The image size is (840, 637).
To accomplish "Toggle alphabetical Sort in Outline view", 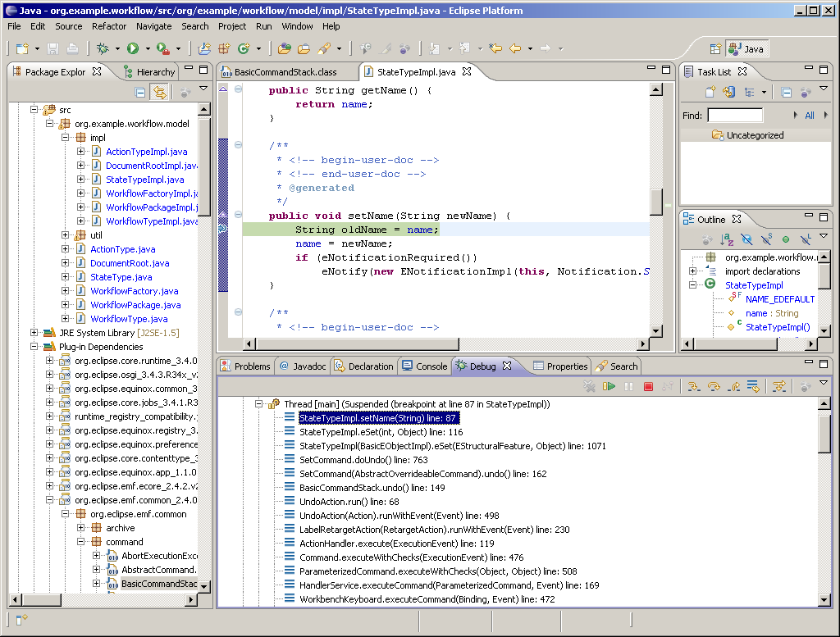I will [x=727, y=239].
